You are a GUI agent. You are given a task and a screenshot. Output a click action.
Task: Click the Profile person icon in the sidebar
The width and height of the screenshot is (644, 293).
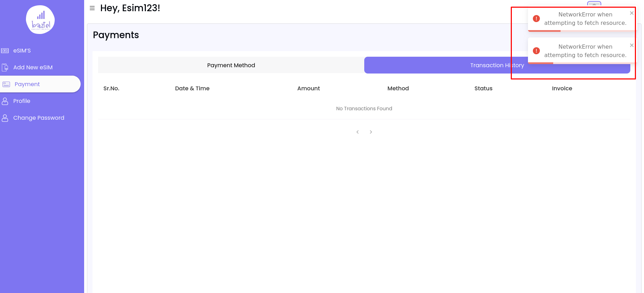click(x=5, y=101)
